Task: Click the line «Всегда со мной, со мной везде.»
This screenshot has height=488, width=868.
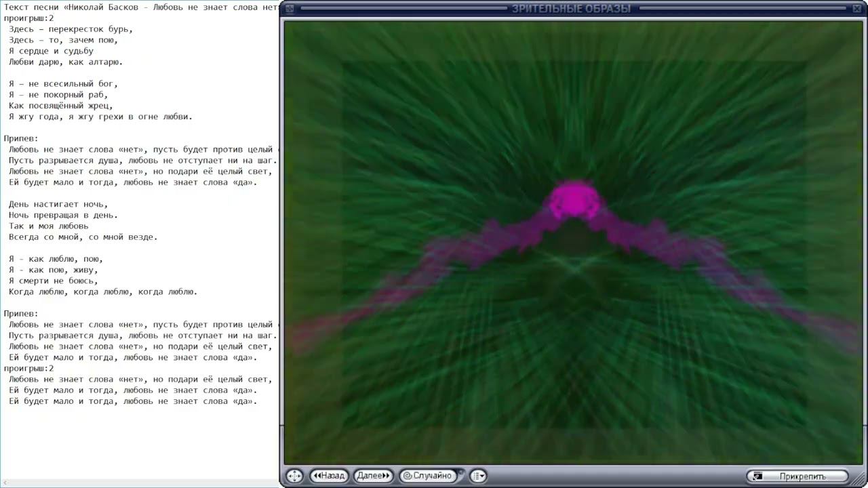Action: [83, 237]
